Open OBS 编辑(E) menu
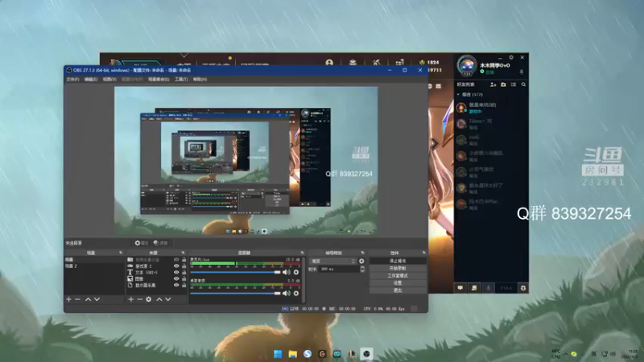Viewport: 644px width, 362px height. (91, 79)
